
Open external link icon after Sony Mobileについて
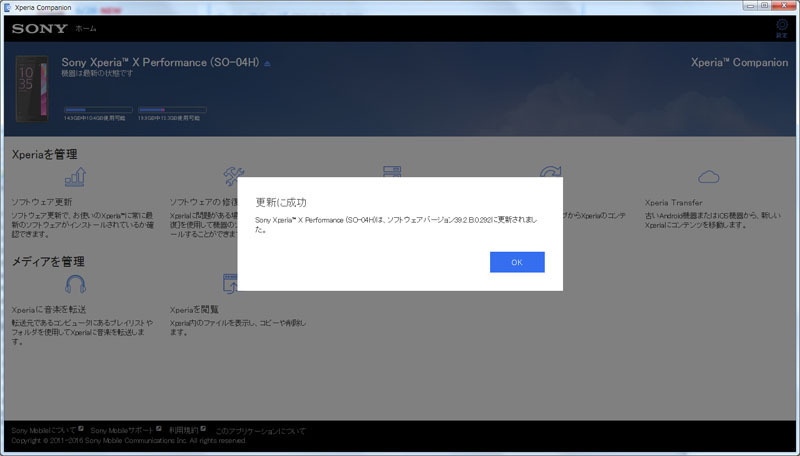tap(81, 429)
